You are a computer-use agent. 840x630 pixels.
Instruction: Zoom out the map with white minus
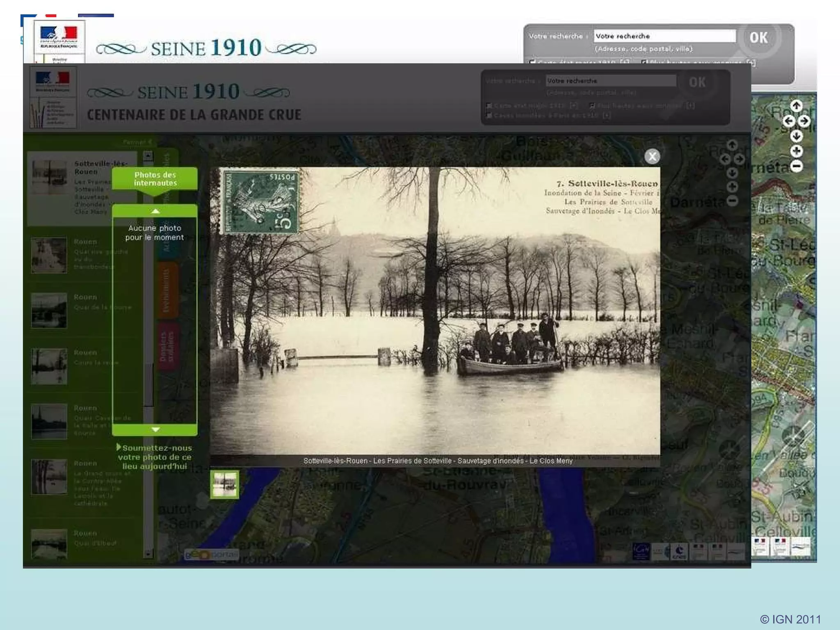point(796,166)
